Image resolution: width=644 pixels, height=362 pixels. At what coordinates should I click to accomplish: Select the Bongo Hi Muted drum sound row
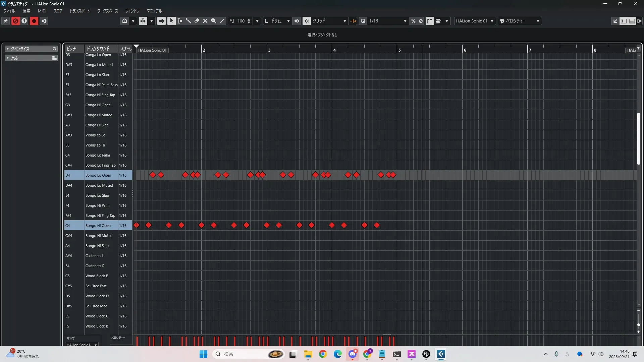click(99, 236)
